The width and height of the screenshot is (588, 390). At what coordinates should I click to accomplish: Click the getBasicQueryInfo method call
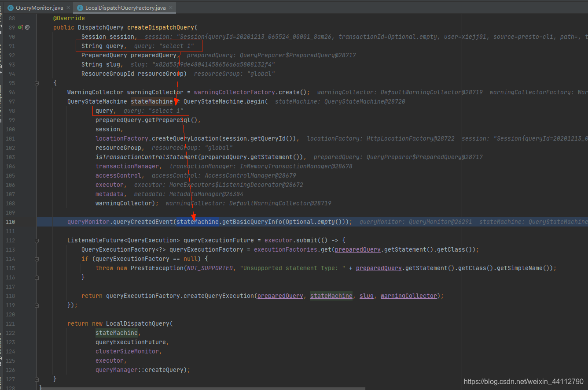tap(252, 222)
